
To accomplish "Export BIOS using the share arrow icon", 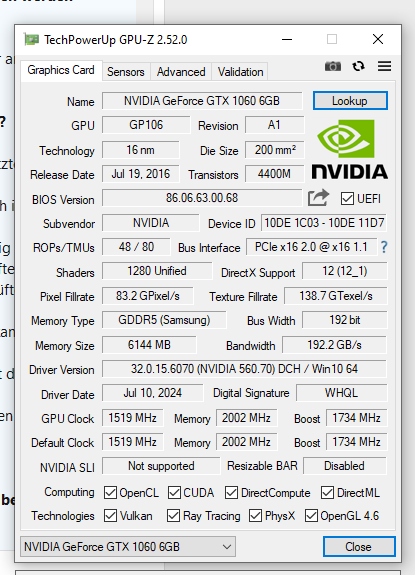I will tap(318, 198).
